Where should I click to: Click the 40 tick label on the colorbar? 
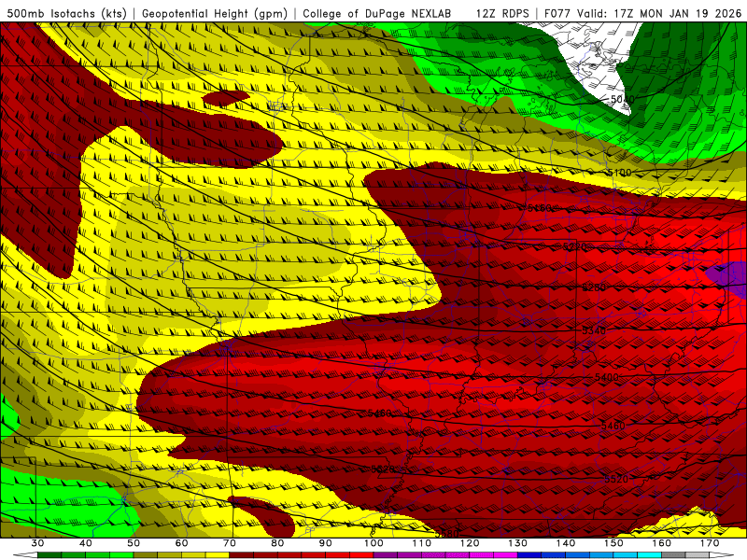click(x=86, y=543)
